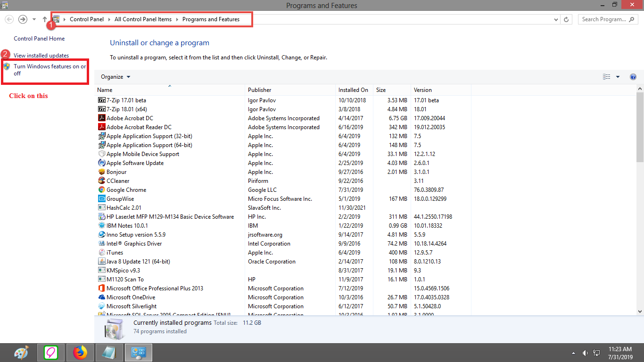Image resolution: width=644 pixels, height=362 pixels.
Task: Select the Intel Graphics Driver icon
Action: point(101,243)
